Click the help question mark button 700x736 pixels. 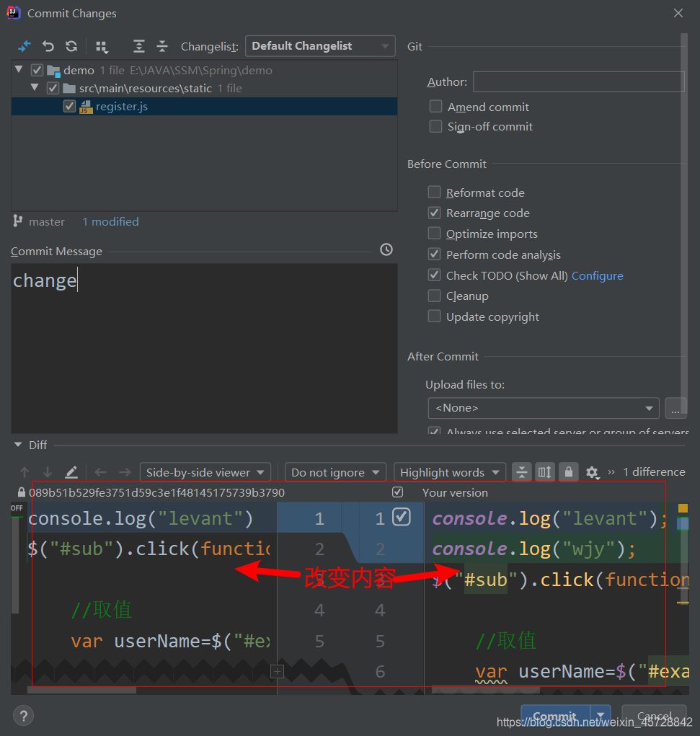(x=24, y=716)
